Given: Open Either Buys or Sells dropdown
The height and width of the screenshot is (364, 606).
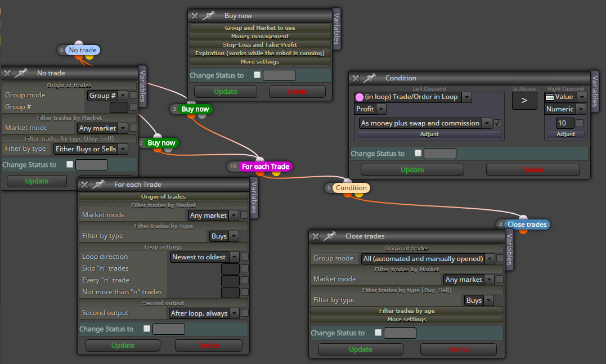Looking at the screenshot, I should 91,149.
